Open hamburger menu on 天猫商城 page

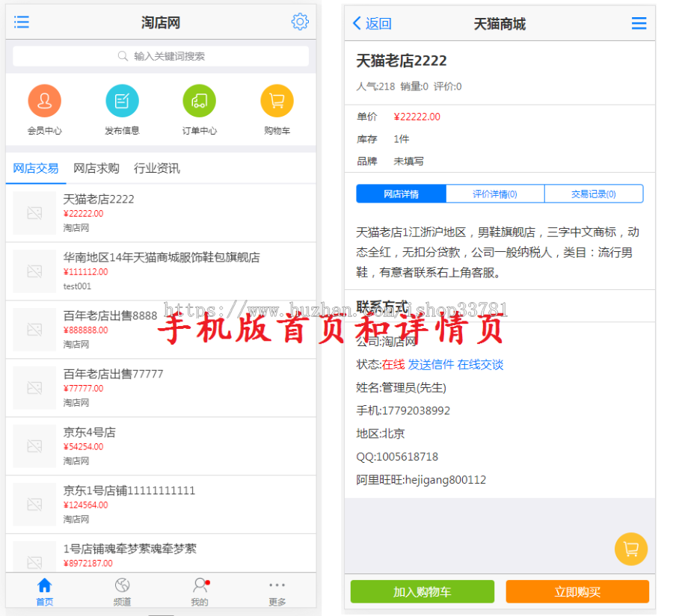[x=639, y=23]
